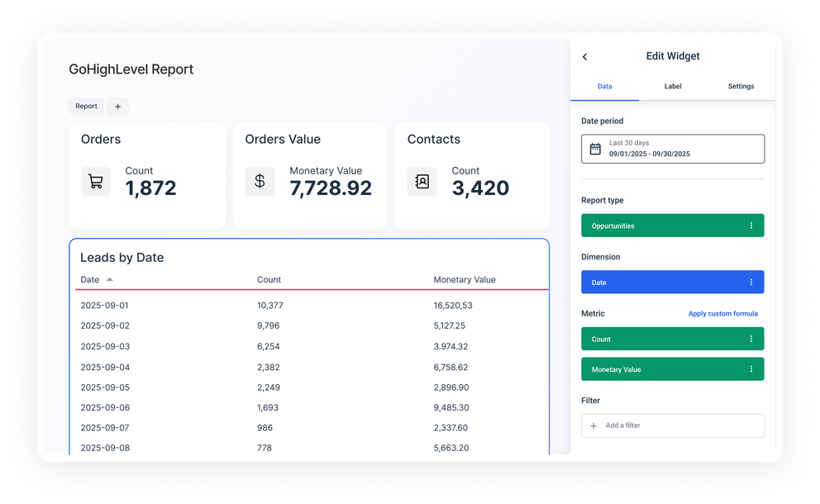Click the plus icon inside Add a filter
Image resolution: width=820 pixels, height=504 pixels.
click(593, 426)
